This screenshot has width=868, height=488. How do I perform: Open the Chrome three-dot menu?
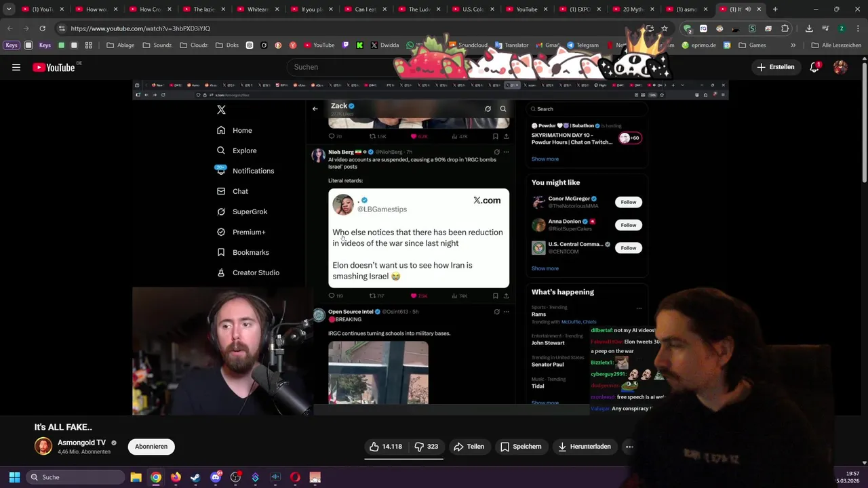coord(858,28)
